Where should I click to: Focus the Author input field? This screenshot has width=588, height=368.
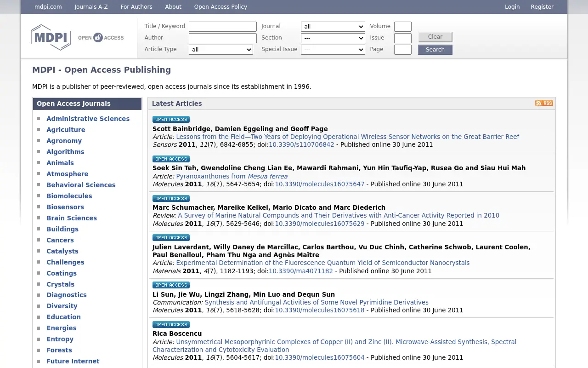tap(223, 38)
